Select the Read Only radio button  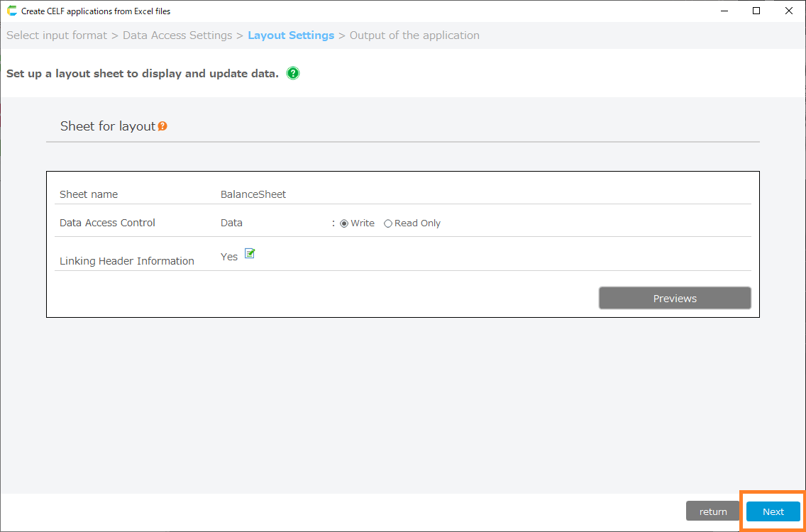tap(388, 223)
